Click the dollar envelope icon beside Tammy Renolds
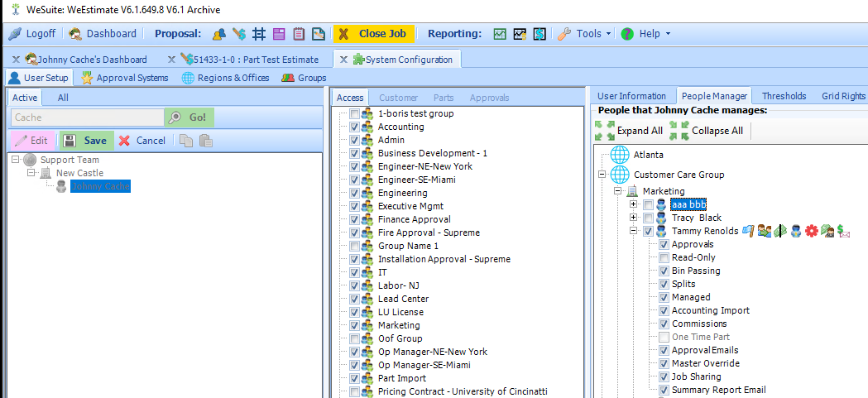Viewport: 868px width, 398px height. tap(844, 232)
